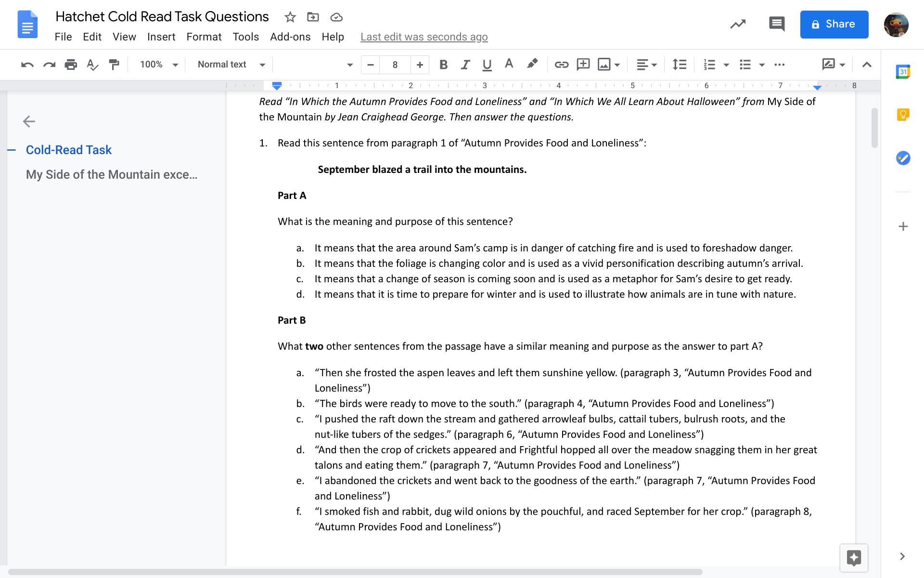The image size is (924, 578).
Task: Toggle underline formatting
Action: pos(487,65)
